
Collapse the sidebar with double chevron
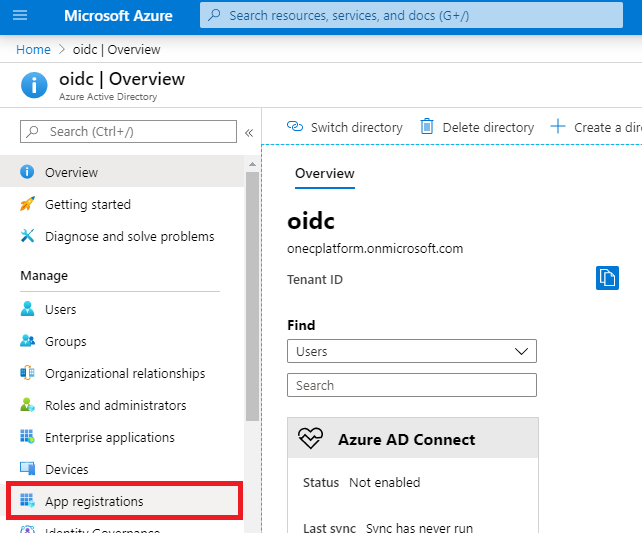[x=249, y=132]
